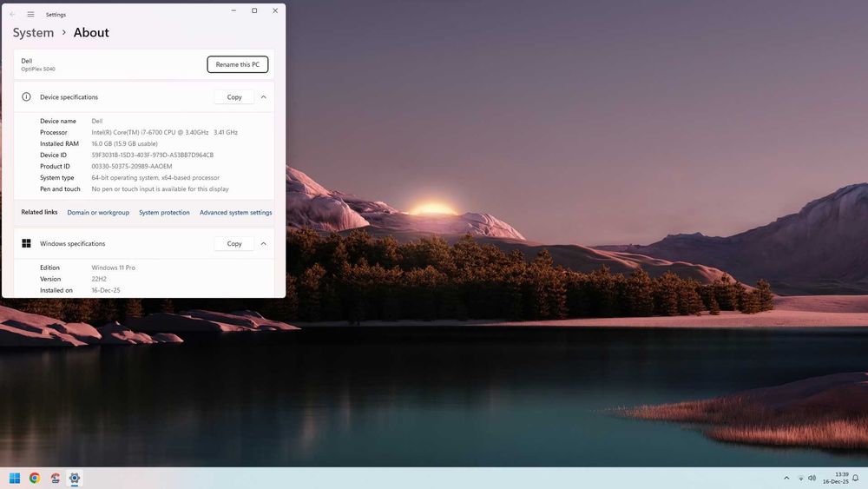
Task: Click the Device specifications info icon
Action: coord(26,97)
